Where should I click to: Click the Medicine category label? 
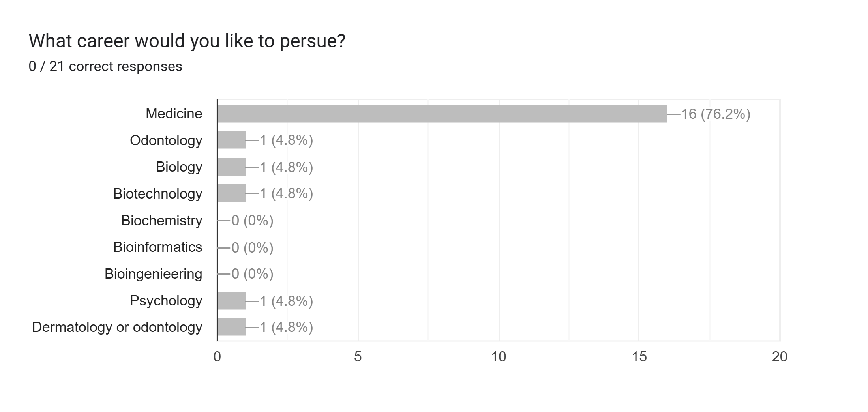[x=174, y=114]
